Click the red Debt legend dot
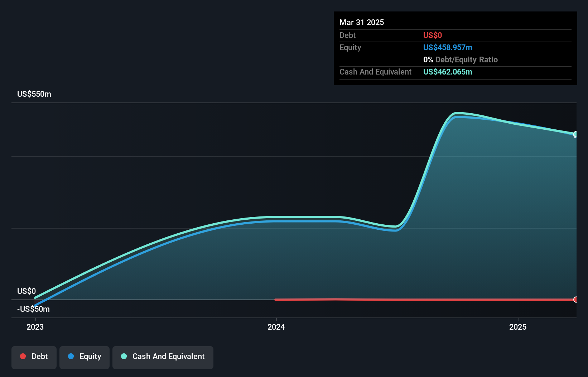 tap(23, 356)
